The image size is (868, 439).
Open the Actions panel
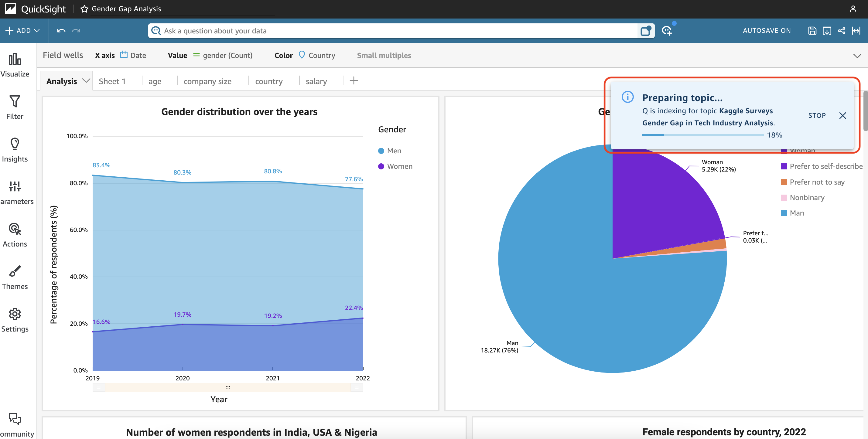click(x=15, y=235)
